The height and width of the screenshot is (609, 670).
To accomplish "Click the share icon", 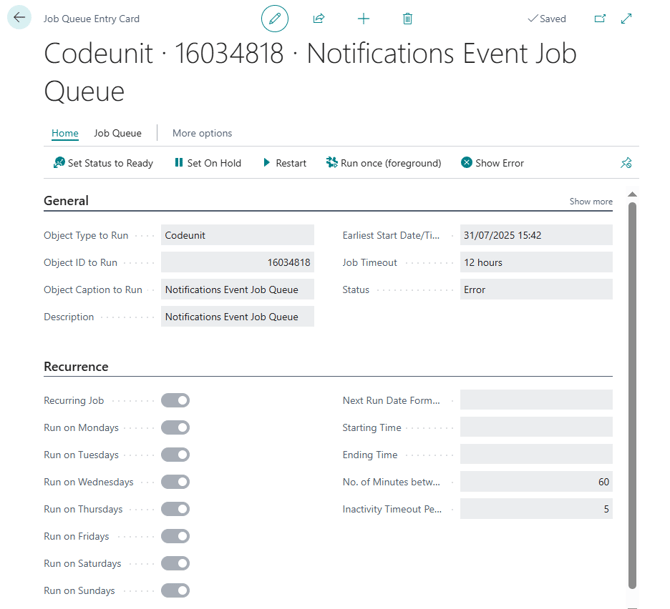I will pos(319,18).
